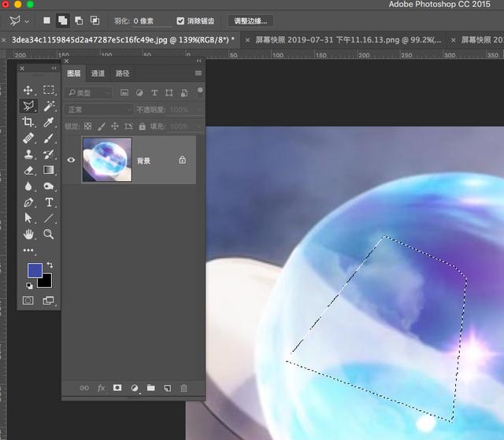This screenshot has width=504, height=440.
Task: Select the Path Selection tool
Action: coord(28,218)
